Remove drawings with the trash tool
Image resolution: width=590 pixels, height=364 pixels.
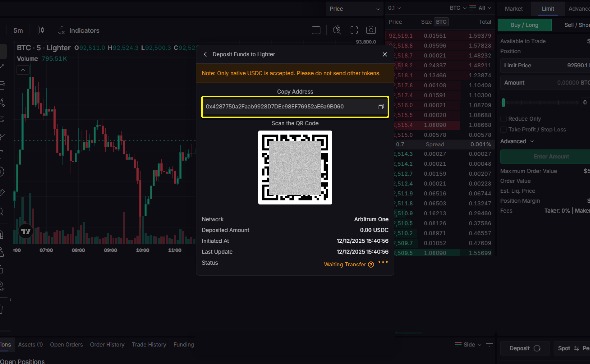1,309
